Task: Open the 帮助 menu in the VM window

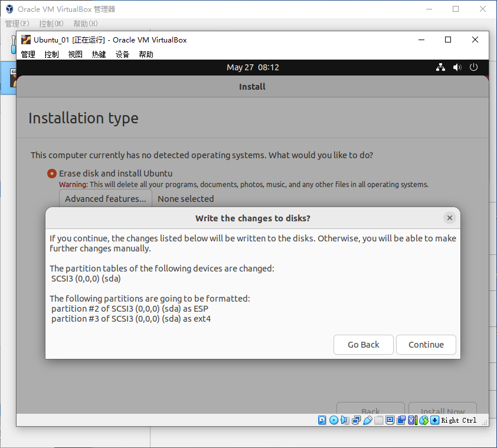Action: pos(146,54)
